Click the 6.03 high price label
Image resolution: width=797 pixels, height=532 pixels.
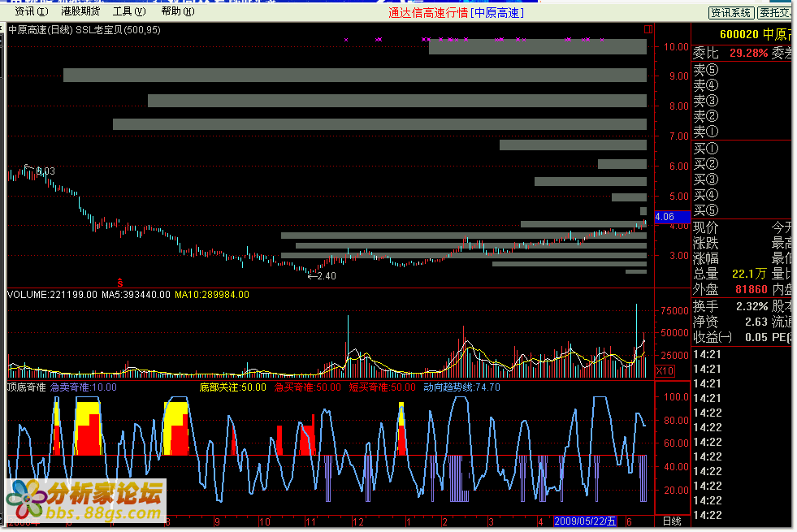point(45,171)
